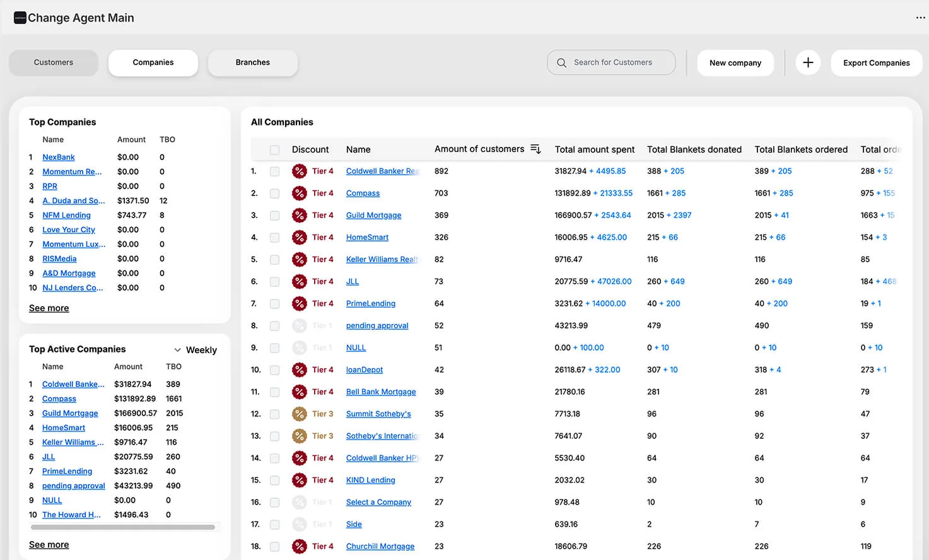Check the Churchill Mortgage row checkbox
Image resolution: width=929 pixels, height=560 pixels.
(274, 547)
